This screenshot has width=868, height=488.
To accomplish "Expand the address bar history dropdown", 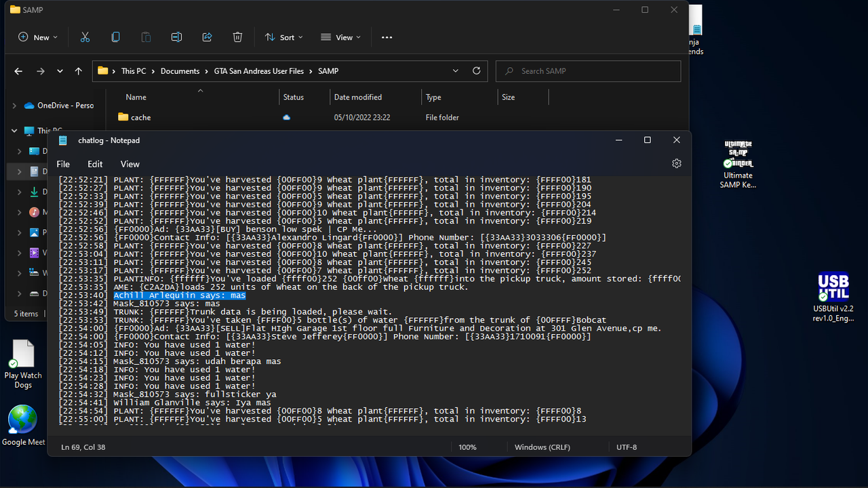I will 456,70.
